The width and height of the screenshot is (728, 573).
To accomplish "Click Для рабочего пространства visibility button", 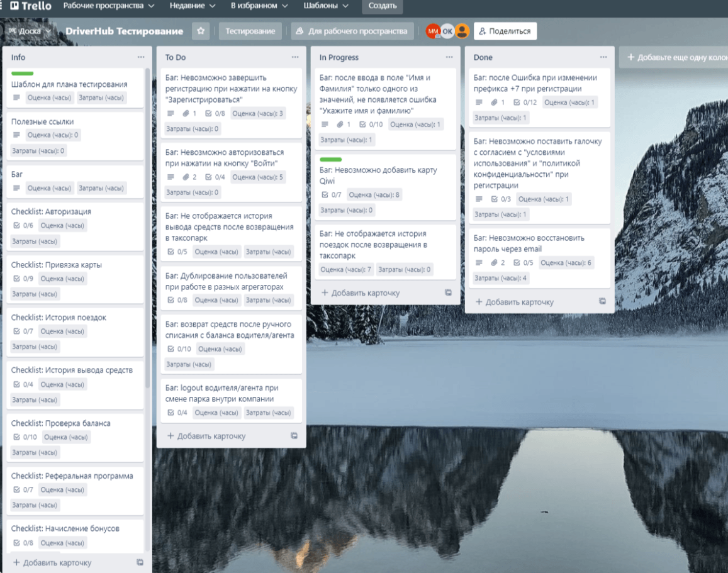I will coord(352,31).
